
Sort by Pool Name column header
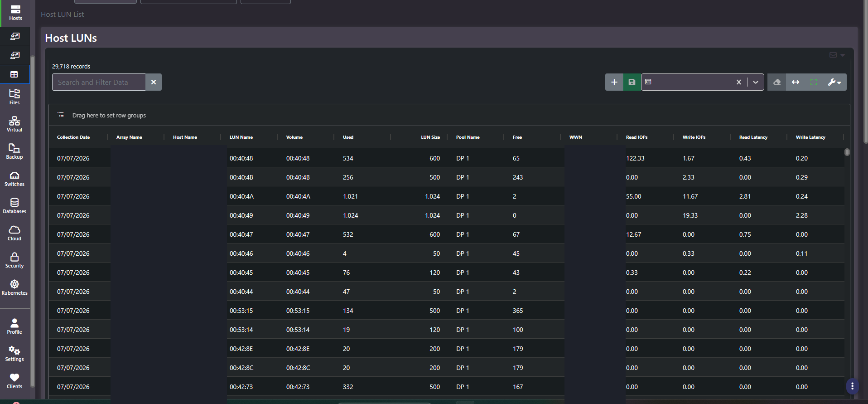468,137
